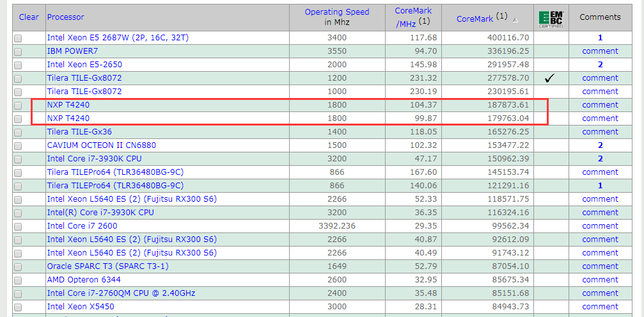Open Tilera TILE-Gx8072 link with 1000 MHz
Viewport: 644px width, 317px height.
tap(84, 92)
